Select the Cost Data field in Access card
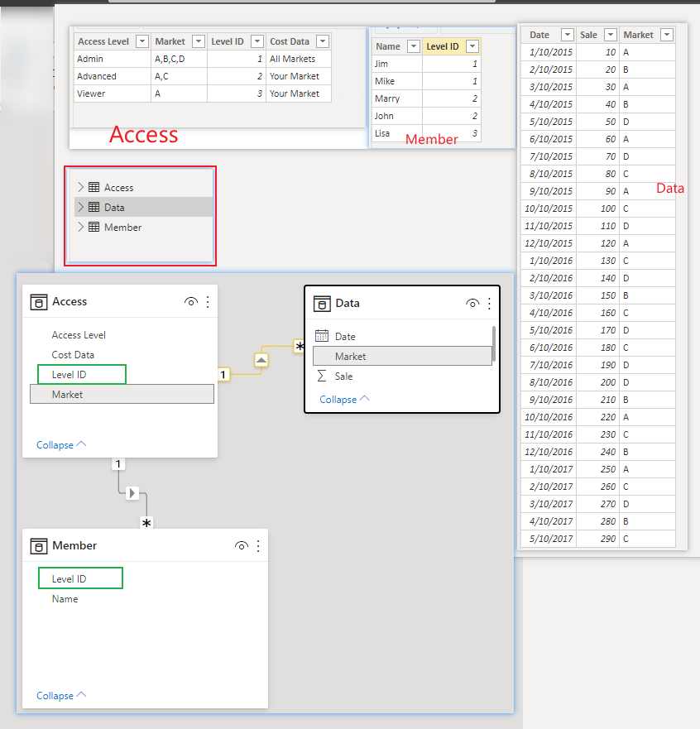Viewport: 700px width, 729px height. [73, 355]
